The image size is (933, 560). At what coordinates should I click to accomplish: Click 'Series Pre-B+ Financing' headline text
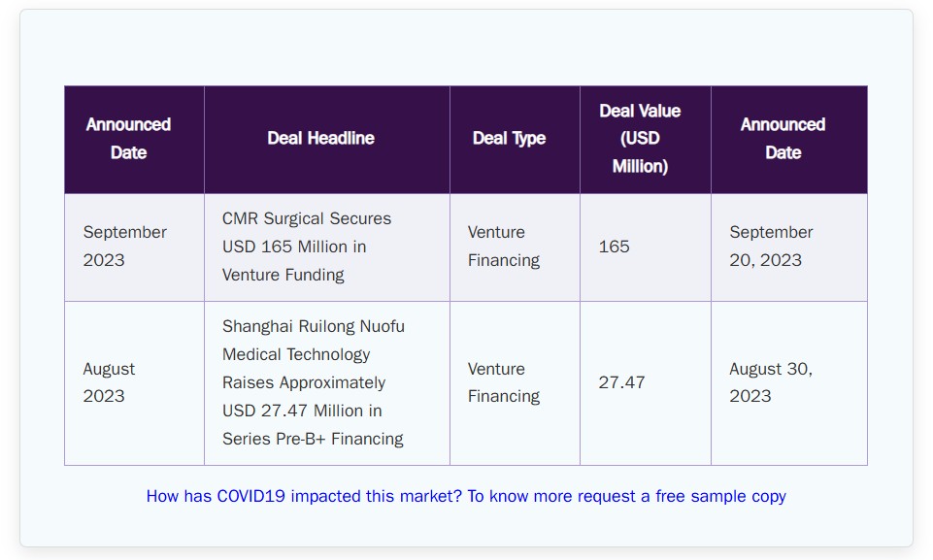pos(313,440)
